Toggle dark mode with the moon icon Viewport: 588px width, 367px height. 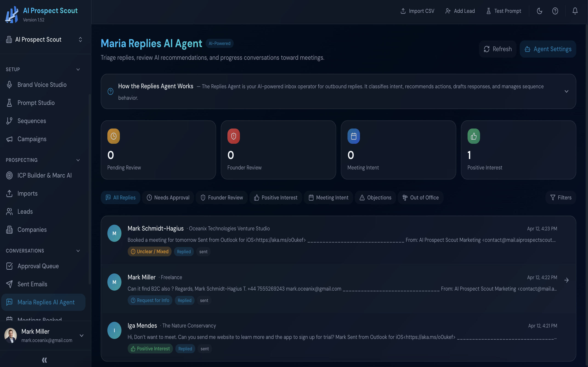click(x=539, y=11)
